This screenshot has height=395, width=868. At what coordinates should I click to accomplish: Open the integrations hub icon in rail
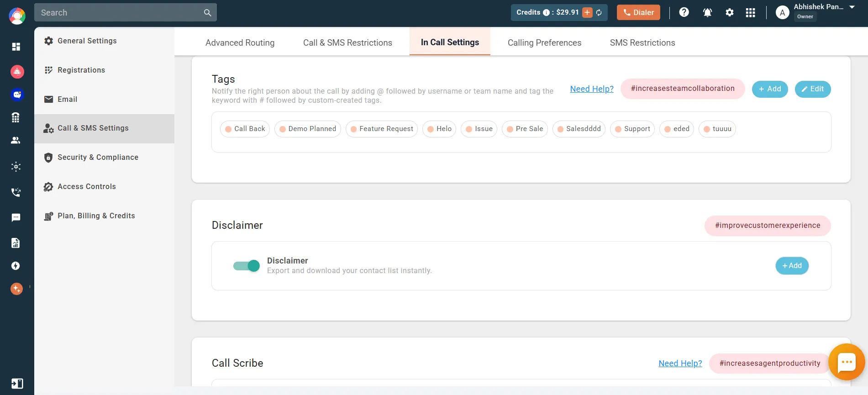[x=16, y=167]
